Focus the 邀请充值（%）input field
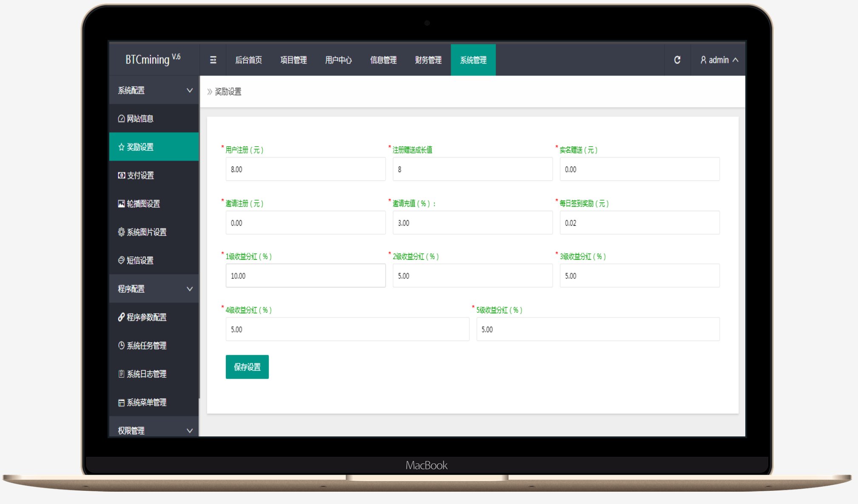 (473, 223)
